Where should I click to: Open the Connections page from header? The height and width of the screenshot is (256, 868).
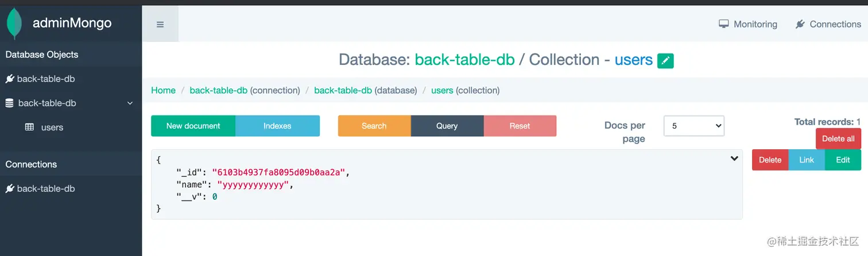(828, 24)
